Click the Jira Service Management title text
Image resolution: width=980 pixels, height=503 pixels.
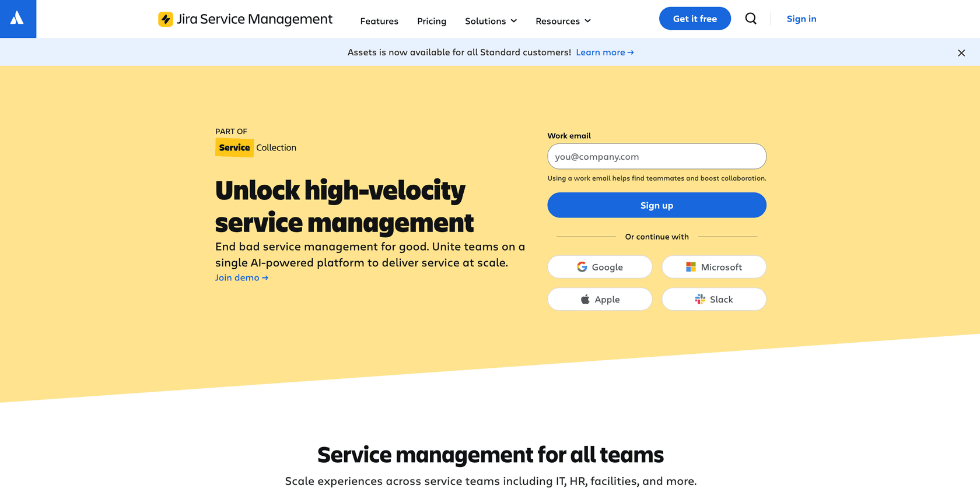click(x=254, y=19)
